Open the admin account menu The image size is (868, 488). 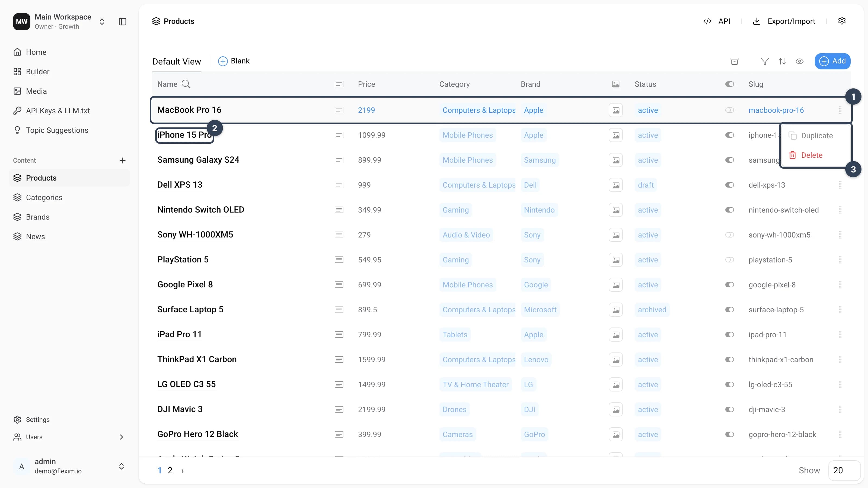click(x=69, y=466)
